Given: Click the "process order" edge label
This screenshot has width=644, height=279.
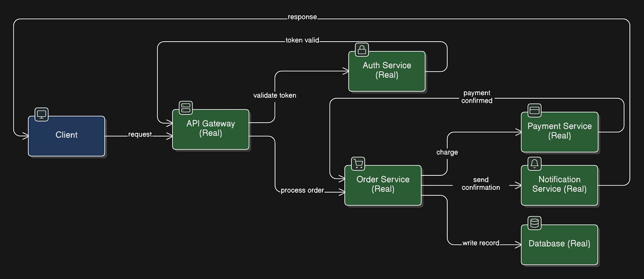Looking at the screenshot, I should [303, 190].
